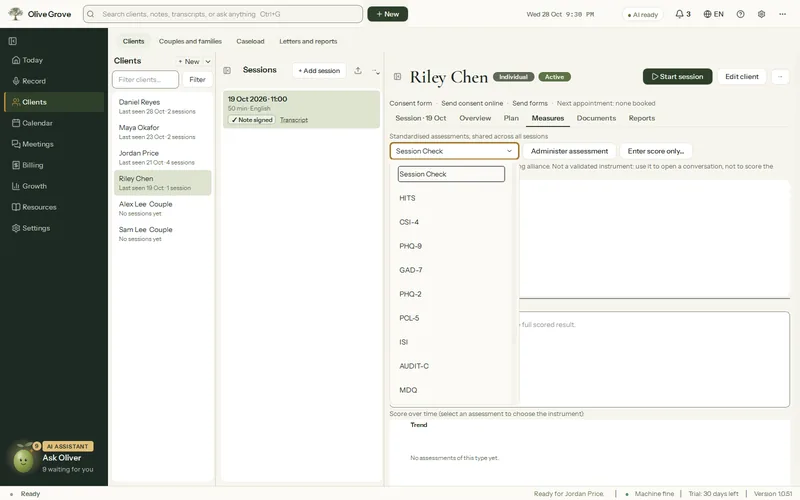Focus the global search field
800x500 pixels.
point(223,14)
